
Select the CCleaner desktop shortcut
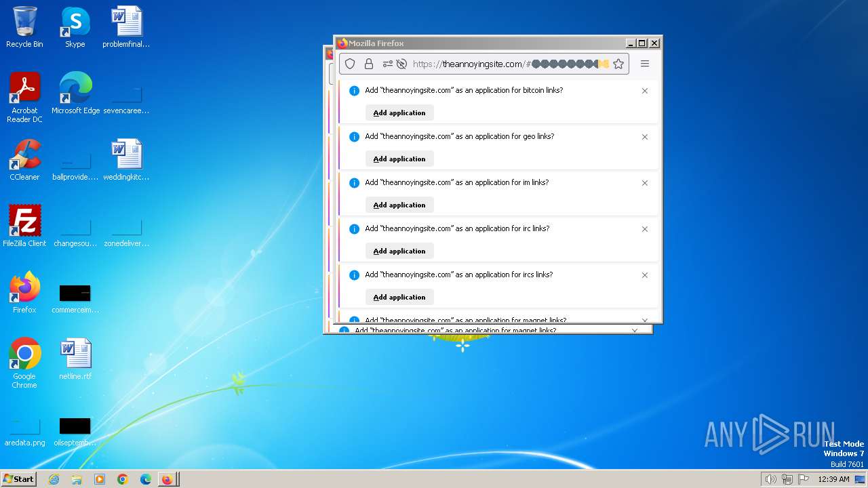tap(24, 160)
